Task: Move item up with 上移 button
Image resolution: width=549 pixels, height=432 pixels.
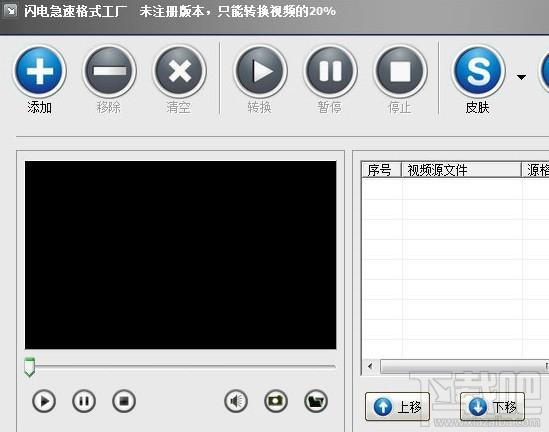Action: (397, 407)
